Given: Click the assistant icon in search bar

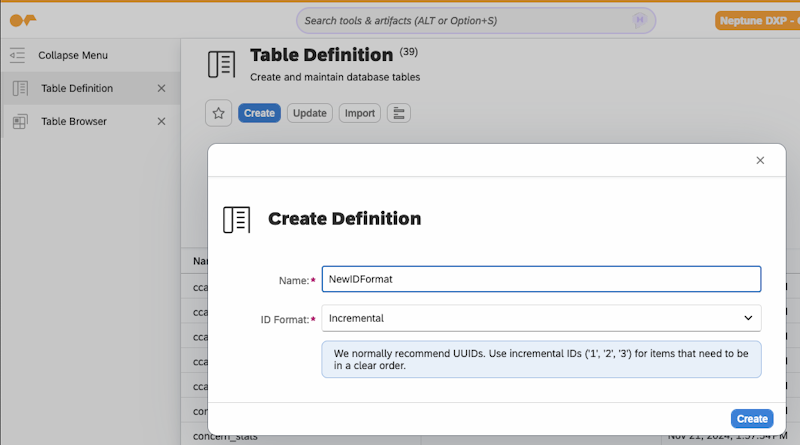Looking at the screenshot, I should (x=639, y=20).
